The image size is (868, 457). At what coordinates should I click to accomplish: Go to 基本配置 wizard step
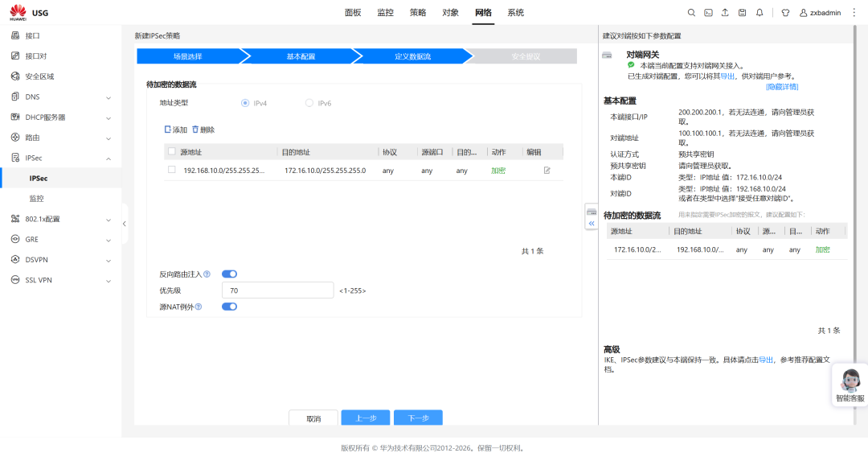pos(301,56)
